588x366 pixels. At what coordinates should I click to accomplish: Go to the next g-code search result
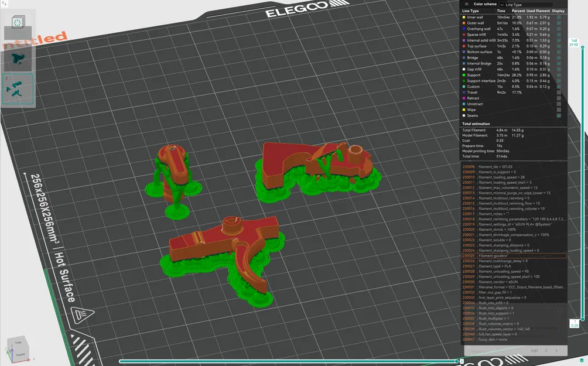point(556,351)
